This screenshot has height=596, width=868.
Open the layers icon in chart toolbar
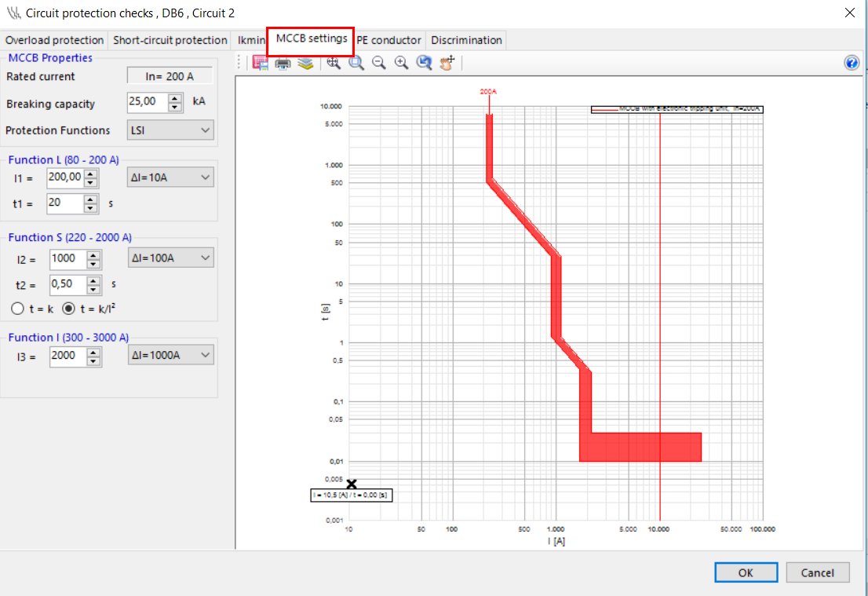click(305, 64)
